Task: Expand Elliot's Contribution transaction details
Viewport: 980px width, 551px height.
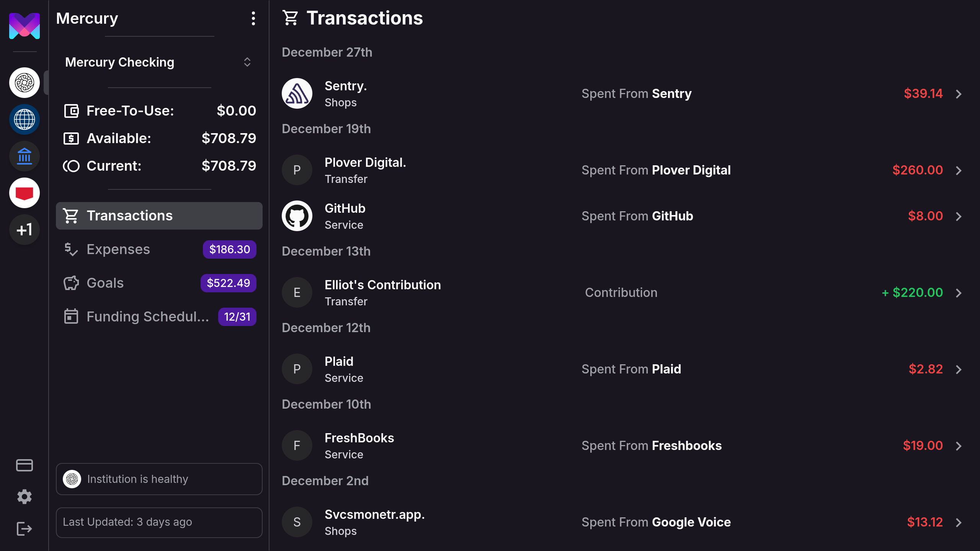Action: [959, 293]
